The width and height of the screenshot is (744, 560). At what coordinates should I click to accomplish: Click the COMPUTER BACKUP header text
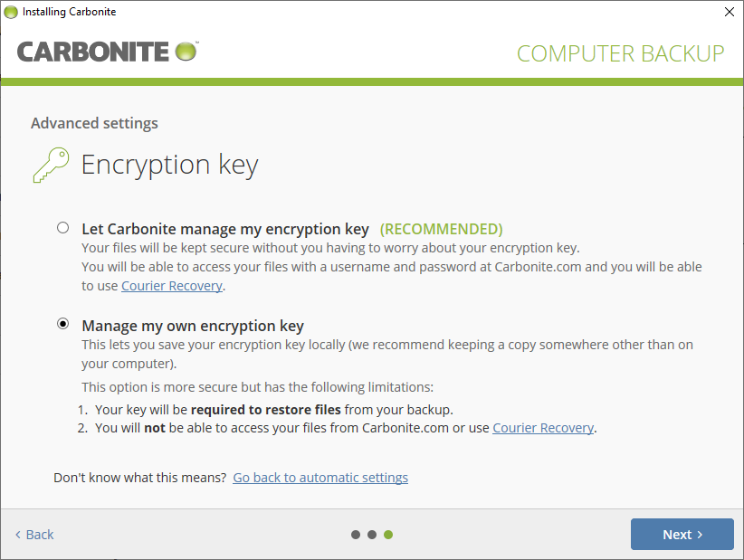[620, 53]
